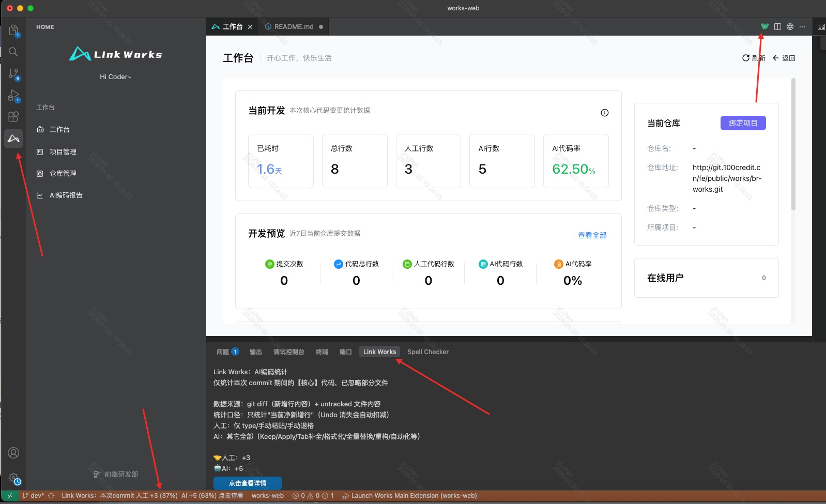Open the editor more actions ellipsis

(x=802, y=26)
